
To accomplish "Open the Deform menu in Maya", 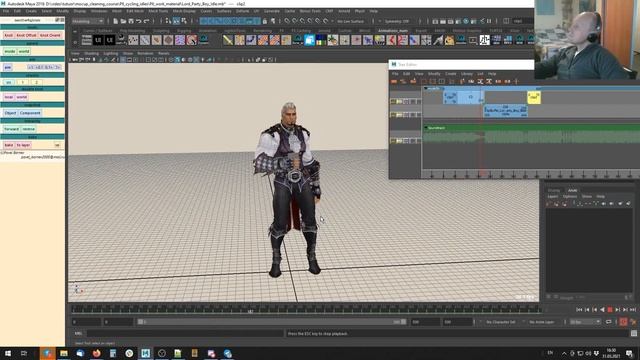I will [242, 11].
